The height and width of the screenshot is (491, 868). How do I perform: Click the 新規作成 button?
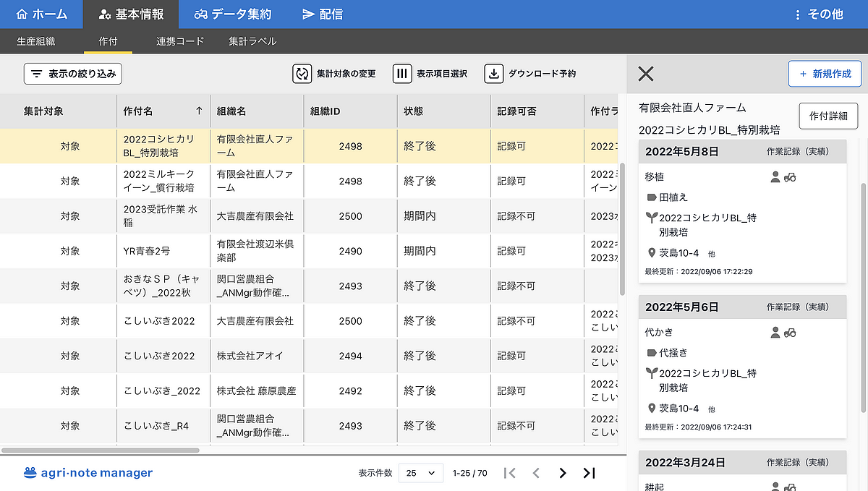click(x=825, y=74)
